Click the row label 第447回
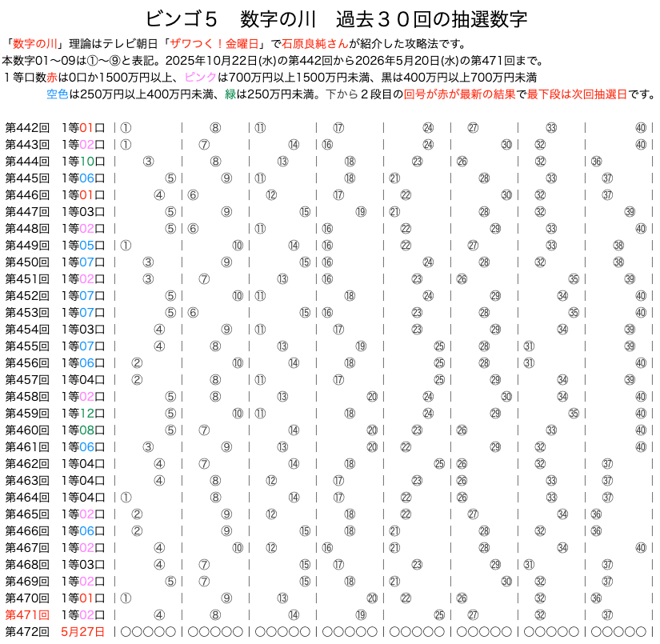This screenshot has width=660, height=644. tap(27, 212)
